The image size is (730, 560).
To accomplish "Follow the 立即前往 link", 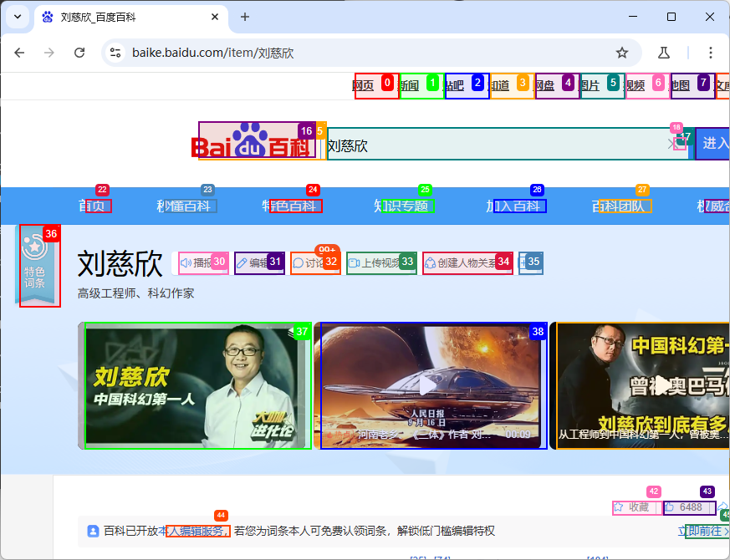I will tap(704, 531).
